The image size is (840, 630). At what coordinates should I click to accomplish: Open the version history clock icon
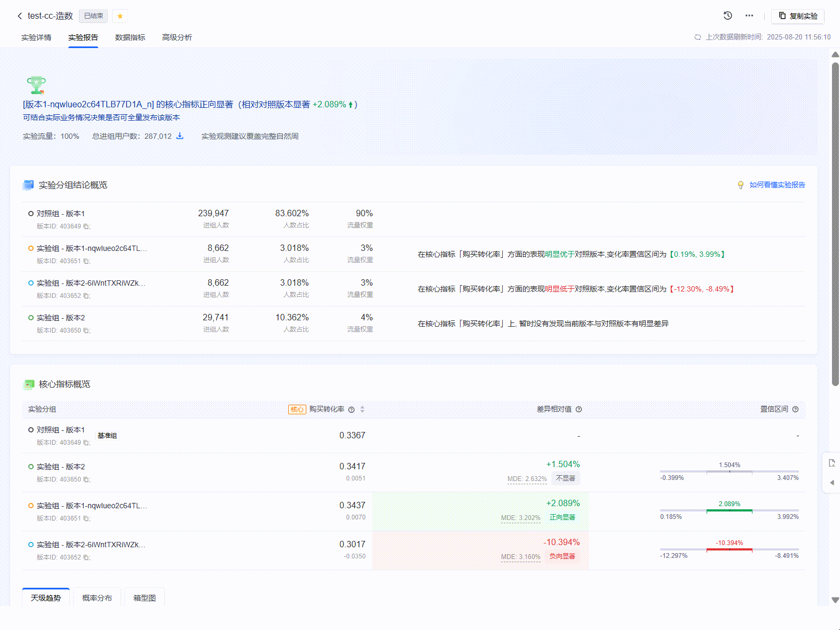[727, 15]
